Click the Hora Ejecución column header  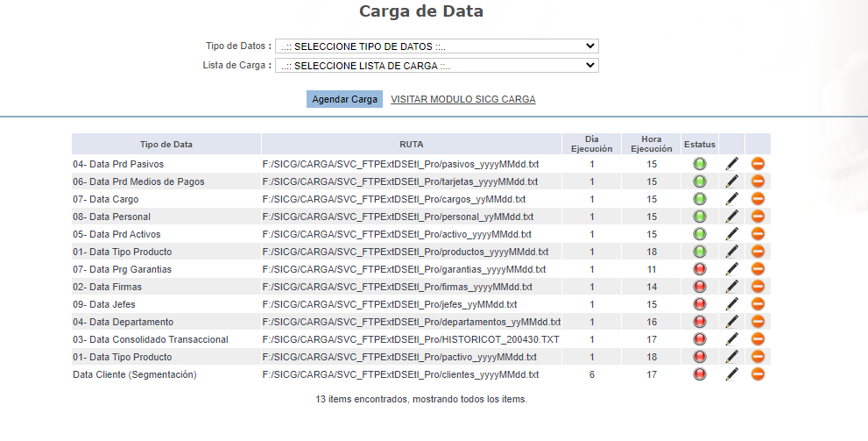[651, 144]
